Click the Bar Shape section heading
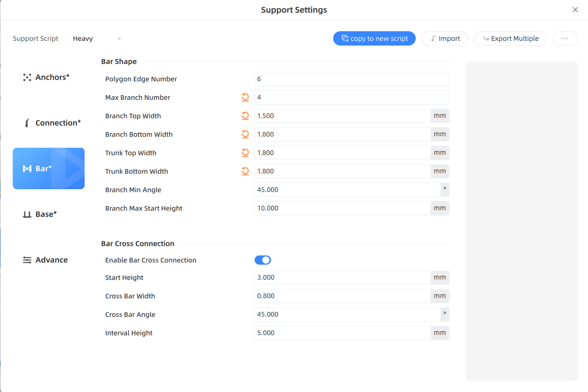588x392 pixels. coord(119,62)
